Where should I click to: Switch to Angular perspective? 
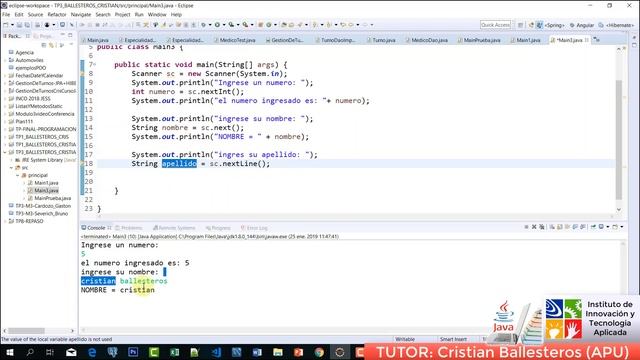point(582,25)
